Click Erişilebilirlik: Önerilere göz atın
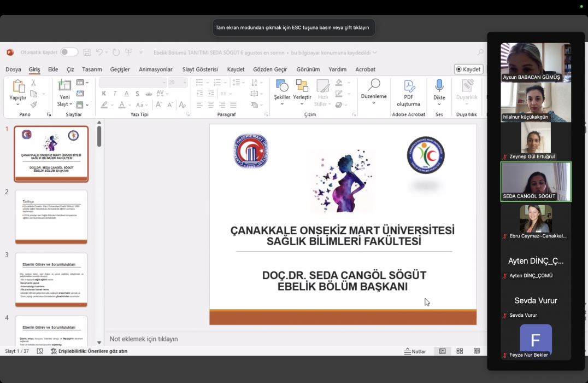Viewport: 588px width, 383px height. coord(89,351)
